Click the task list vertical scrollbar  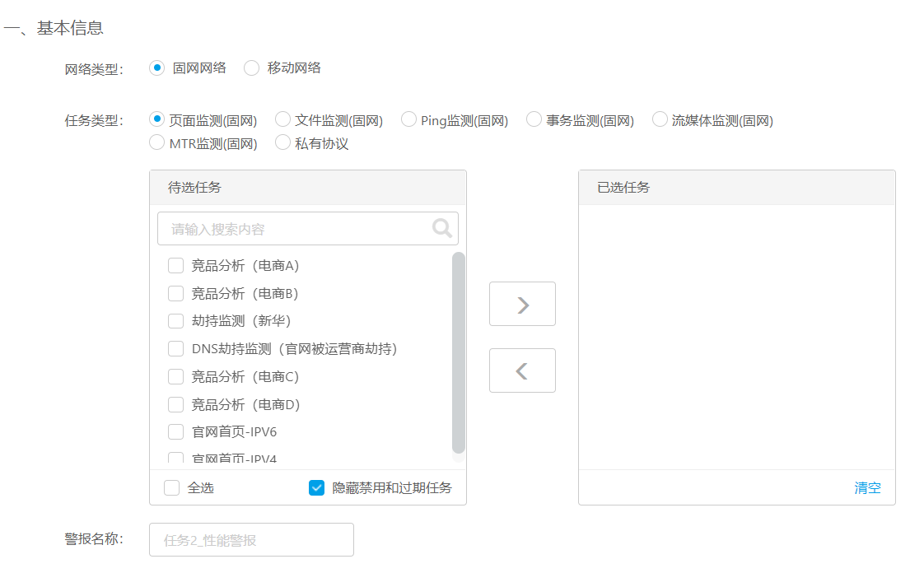459,352
